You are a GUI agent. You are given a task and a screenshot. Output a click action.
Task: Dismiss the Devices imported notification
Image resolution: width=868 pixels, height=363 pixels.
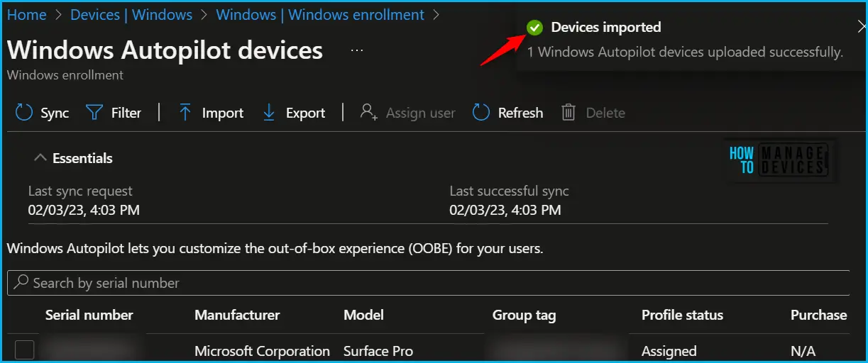[x=861, y=27]
